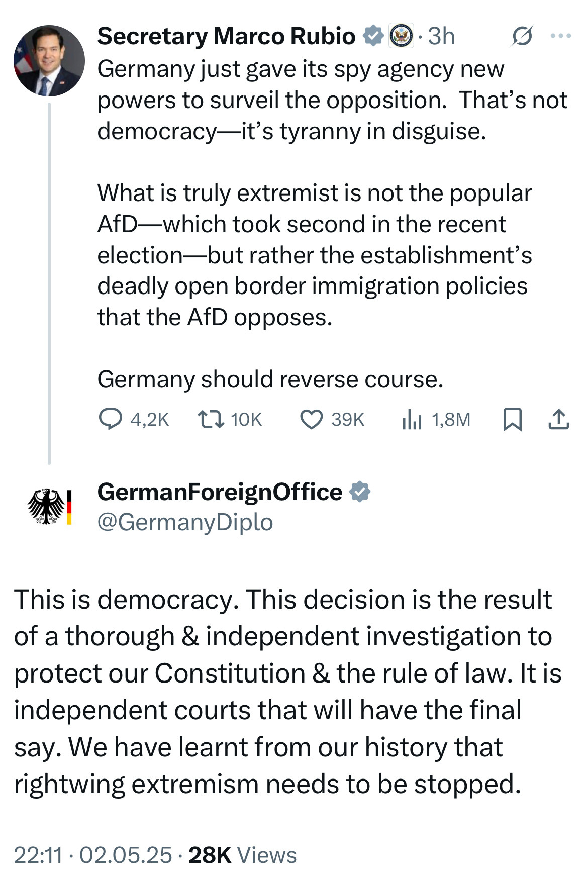The image size is (588, 876).
Task: Click the GermanForeignOffice display name
Action: pyautogui.click(x=220, y=492)
